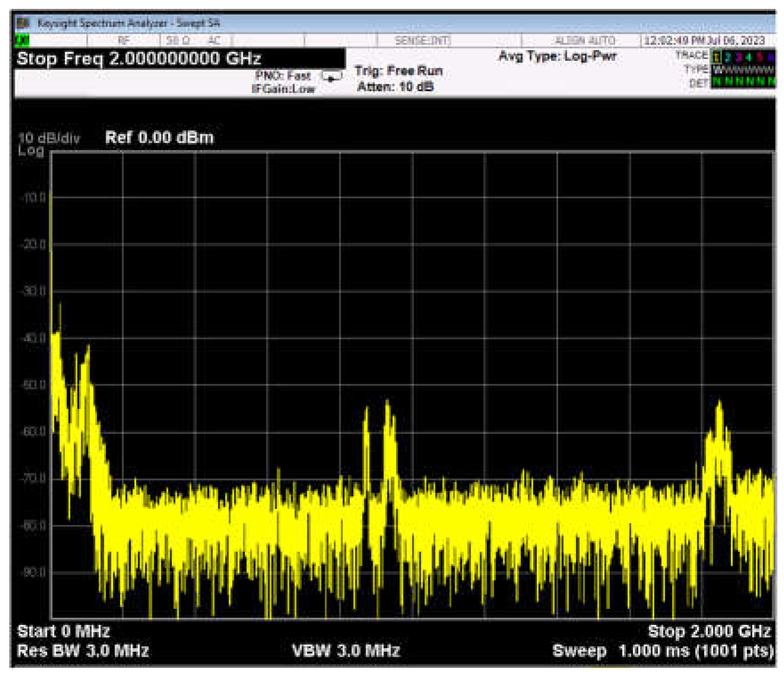Select trace 5 red indicator

[x=760, y=57]
